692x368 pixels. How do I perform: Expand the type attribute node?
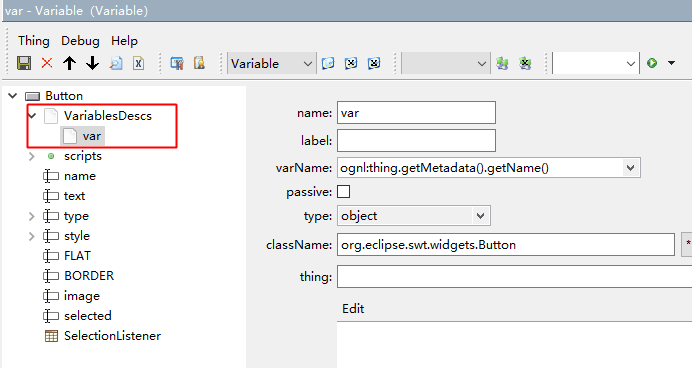(x=31, y=216)
